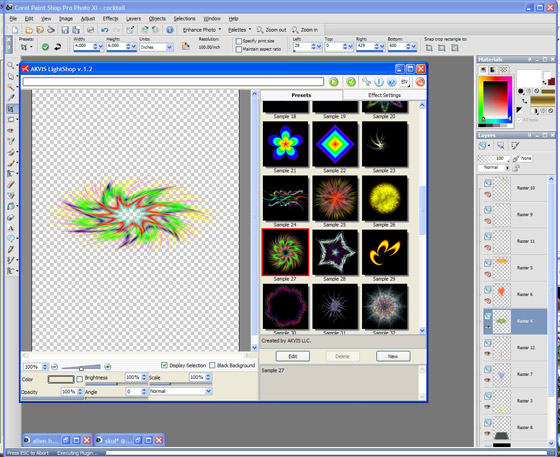This screenshot has height=457, width=560.
Task: Open LightShop preferences via the wrench icon
Action: click(366, 82)
